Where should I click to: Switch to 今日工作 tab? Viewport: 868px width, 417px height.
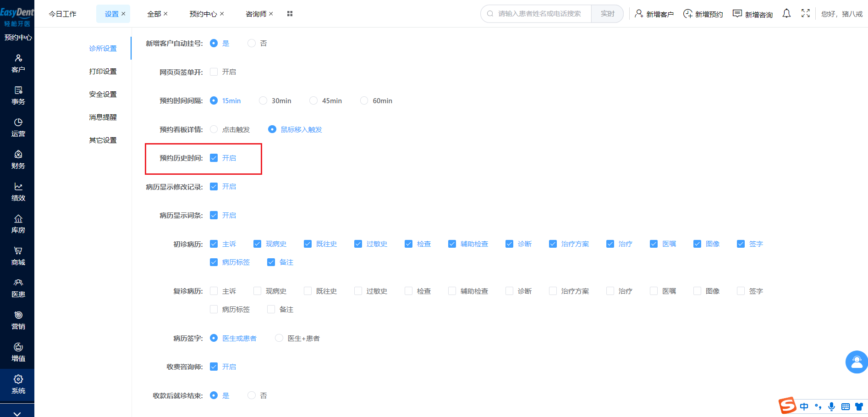[63, 14]
